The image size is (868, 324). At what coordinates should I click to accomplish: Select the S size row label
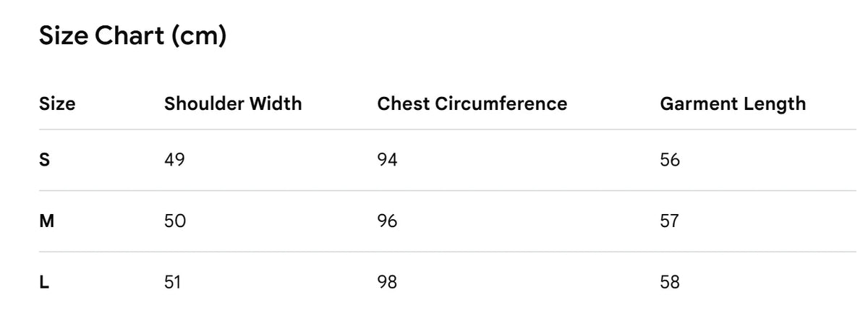click(x=44, y=160)
